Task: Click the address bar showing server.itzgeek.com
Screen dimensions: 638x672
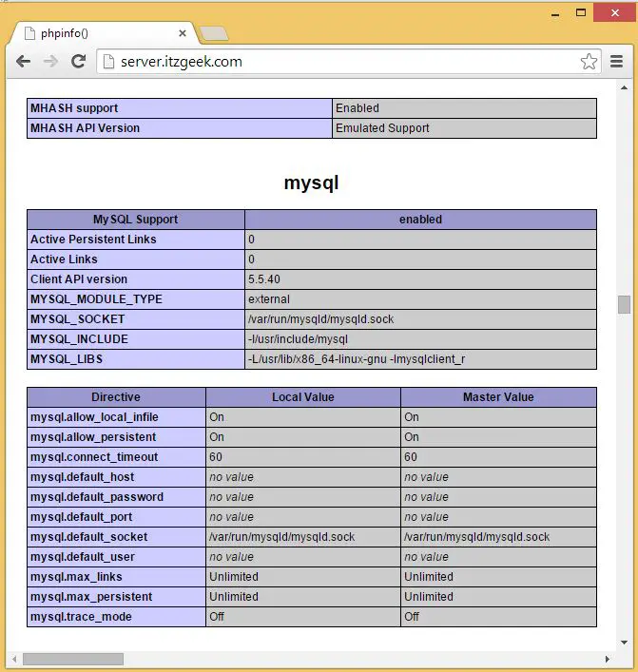Action: (348, 61)
